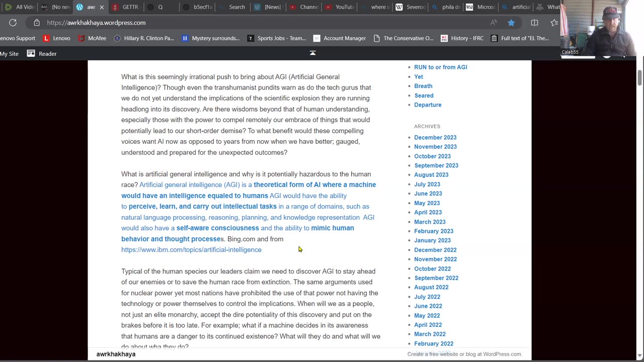Image resolution: width=644 pixels, height=362 pixels.
Task: Switch to the GETTR tab
Action: coord(125,7)
